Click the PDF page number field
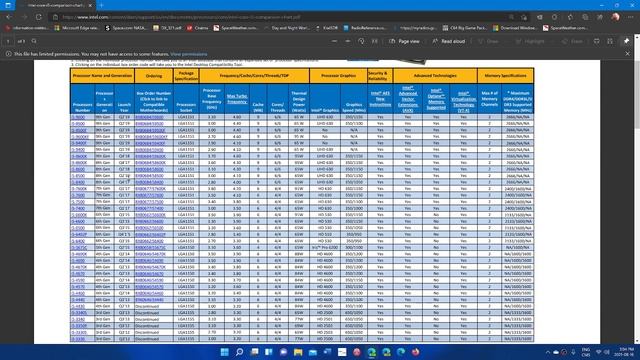 [8, 41]
